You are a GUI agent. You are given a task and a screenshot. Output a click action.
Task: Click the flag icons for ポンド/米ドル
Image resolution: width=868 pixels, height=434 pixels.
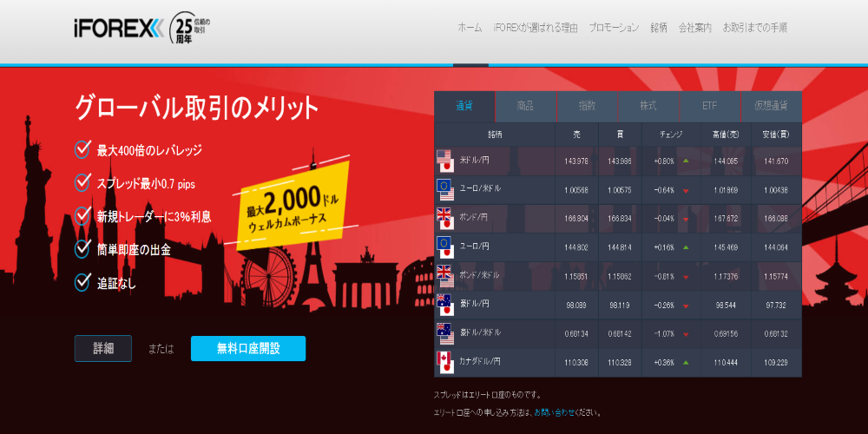[x=445, y=276]
